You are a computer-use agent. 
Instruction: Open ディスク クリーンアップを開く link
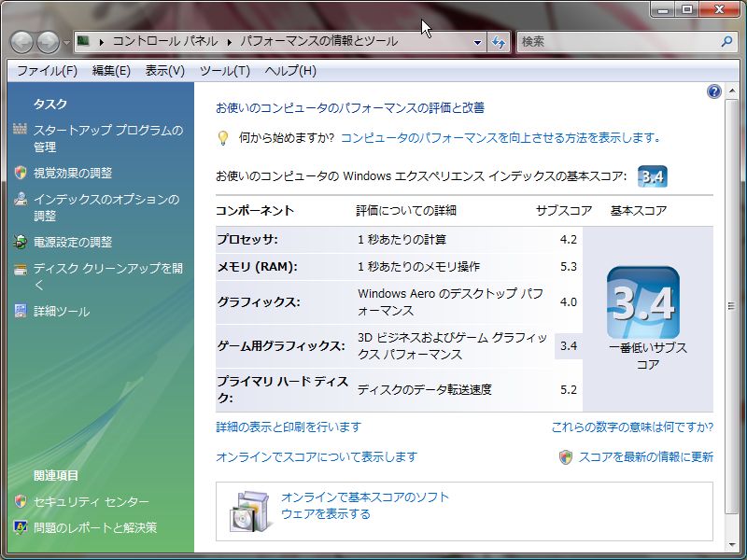108,276
